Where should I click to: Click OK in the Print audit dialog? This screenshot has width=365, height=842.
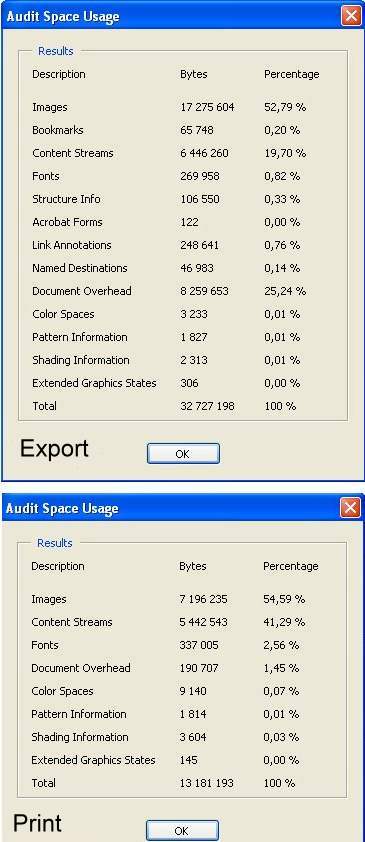(x=182, y=830)
